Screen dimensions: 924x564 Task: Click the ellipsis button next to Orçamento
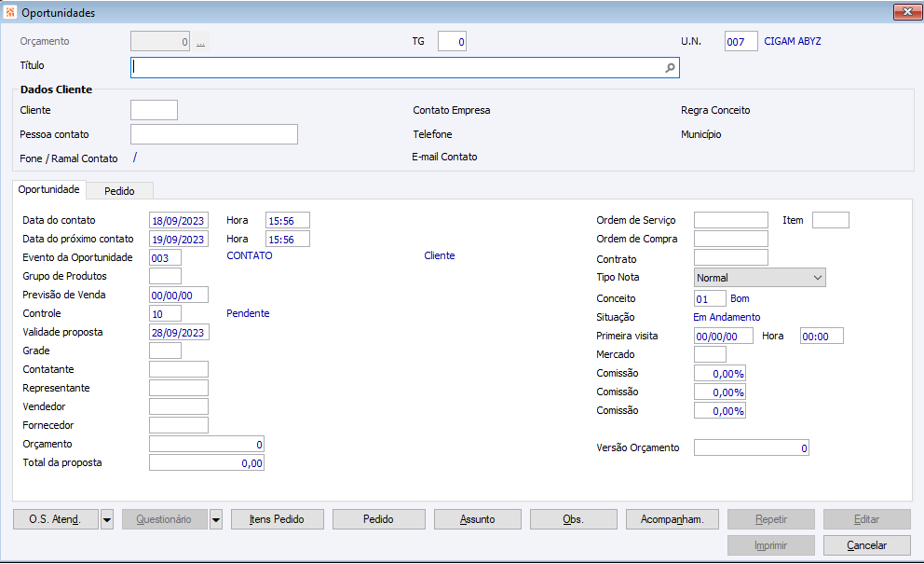(x=200, y=42)
